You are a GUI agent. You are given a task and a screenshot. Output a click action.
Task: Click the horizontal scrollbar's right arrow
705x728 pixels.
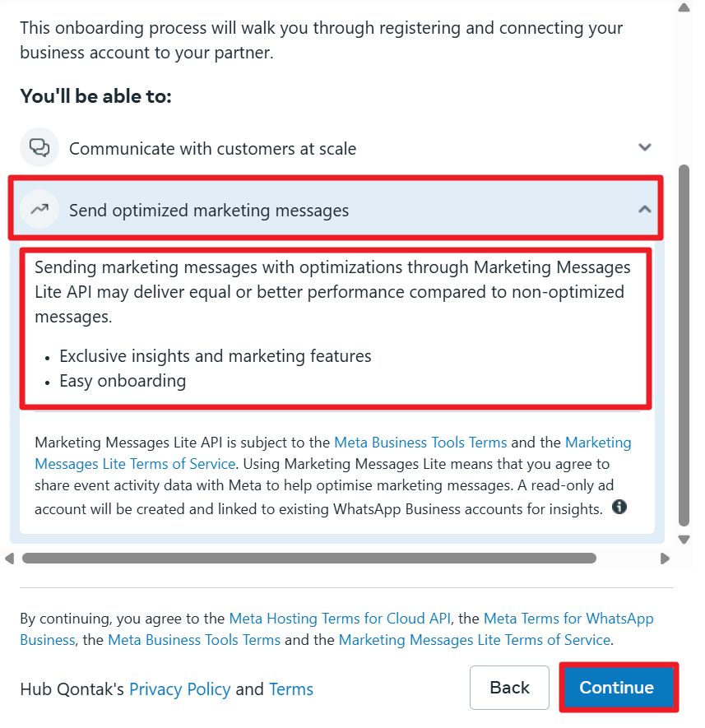[x=665, y=559]
